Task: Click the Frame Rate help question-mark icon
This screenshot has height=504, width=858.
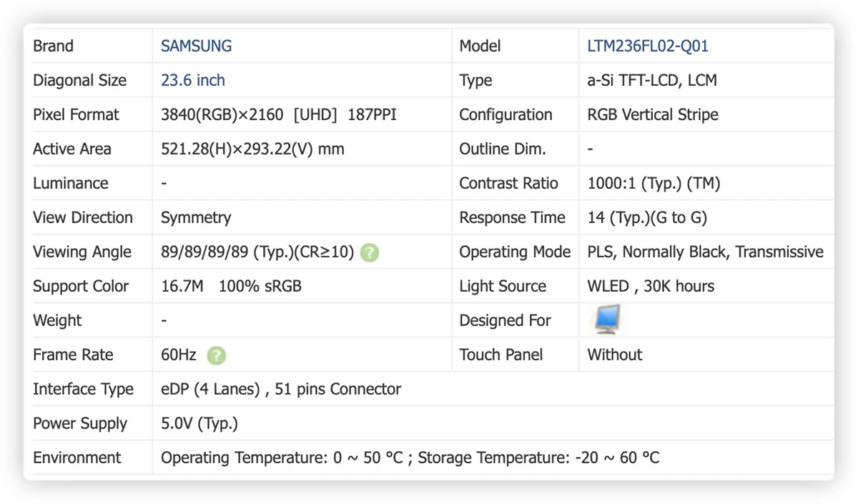Action: point(216,355)
